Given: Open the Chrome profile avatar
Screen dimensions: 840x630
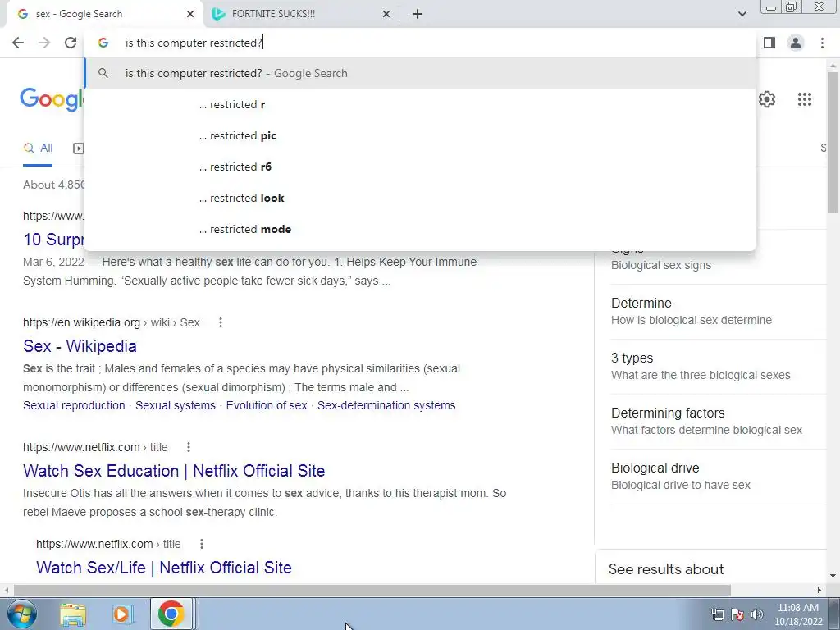Looking at the screenshot, I should (796, 43).
